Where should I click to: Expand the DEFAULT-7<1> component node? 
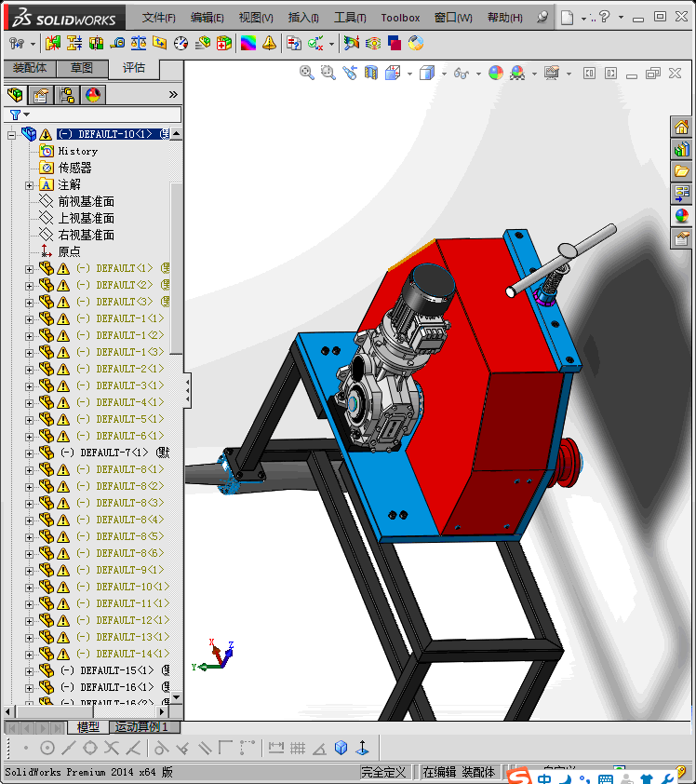tap(29, 453)
